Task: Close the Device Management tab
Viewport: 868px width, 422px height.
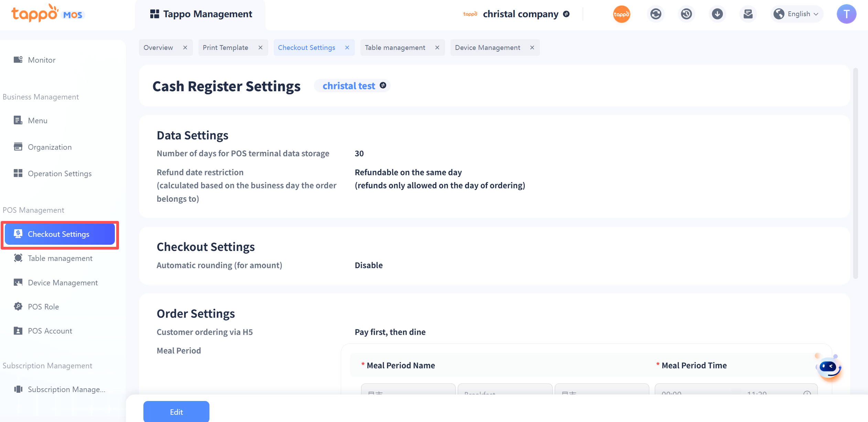Action: point(532,48)
